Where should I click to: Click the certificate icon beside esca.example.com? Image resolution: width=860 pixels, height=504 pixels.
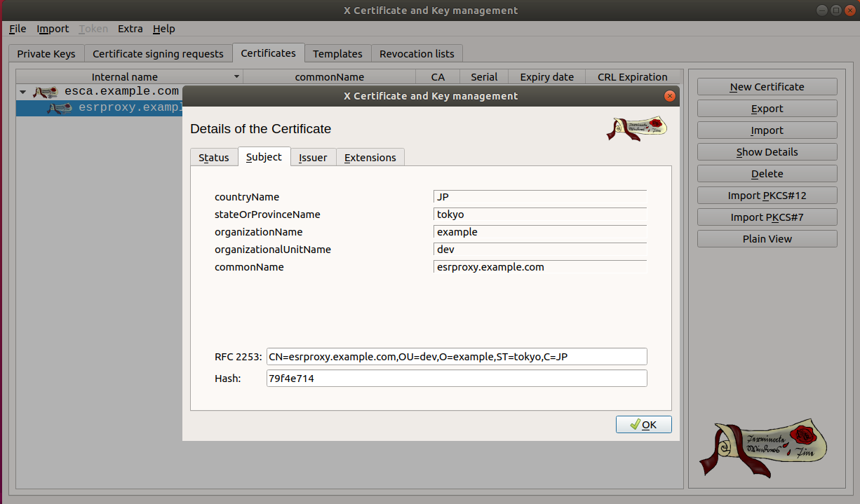pos(45,92)
